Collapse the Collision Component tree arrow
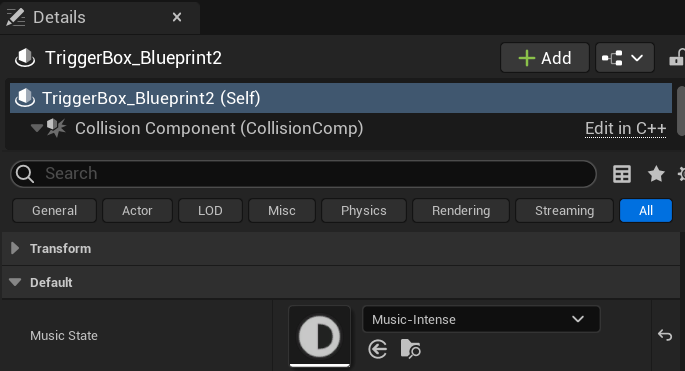Viewport: 685px width, 371px height. click(37, 128)
